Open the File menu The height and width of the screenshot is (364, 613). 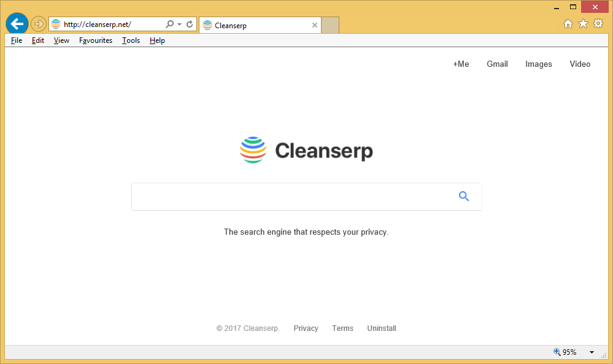pos(17,40)
